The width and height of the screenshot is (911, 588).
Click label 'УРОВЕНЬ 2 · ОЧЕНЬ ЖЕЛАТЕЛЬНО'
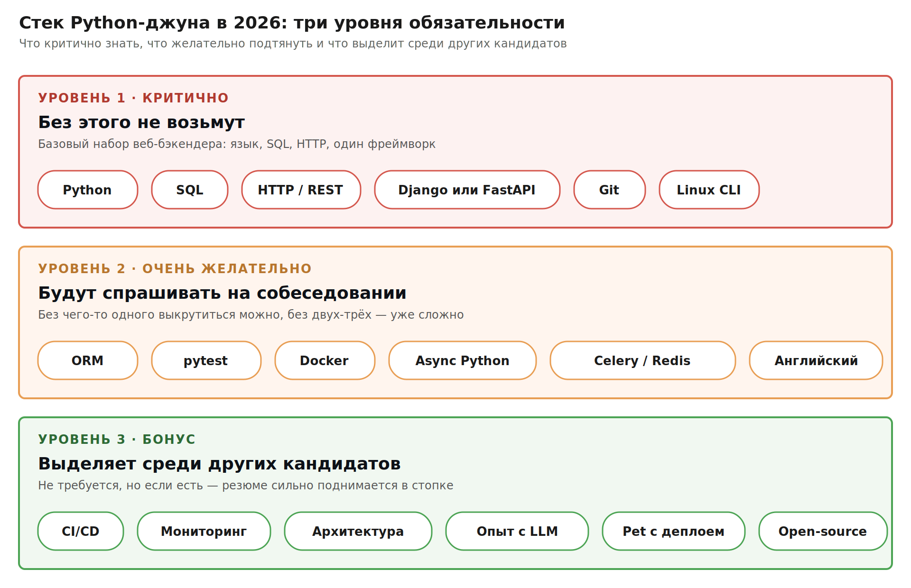tap(175, 268)
